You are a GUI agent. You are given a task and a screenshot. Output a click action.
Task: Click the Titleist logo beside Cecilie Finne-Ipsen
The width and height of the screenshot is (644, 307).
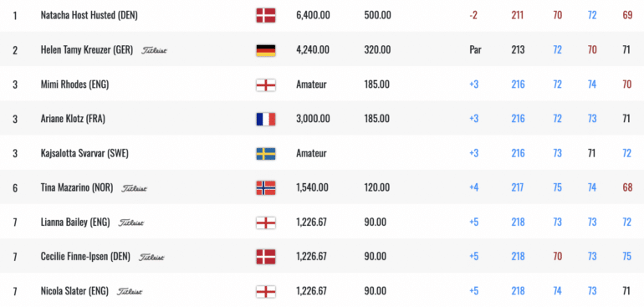[151, 258]
